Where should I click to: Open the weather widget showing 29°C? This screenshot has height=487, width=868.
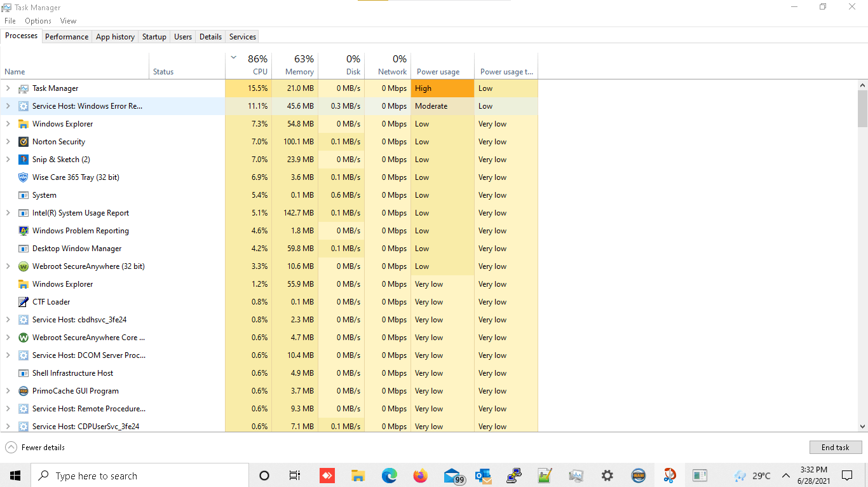click(752, 476)
